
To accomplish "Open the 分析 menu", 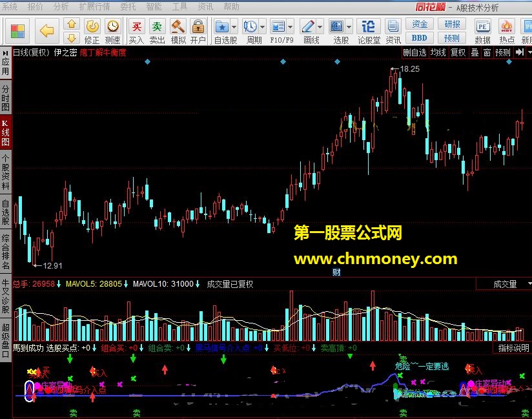I will pos(61,6).
